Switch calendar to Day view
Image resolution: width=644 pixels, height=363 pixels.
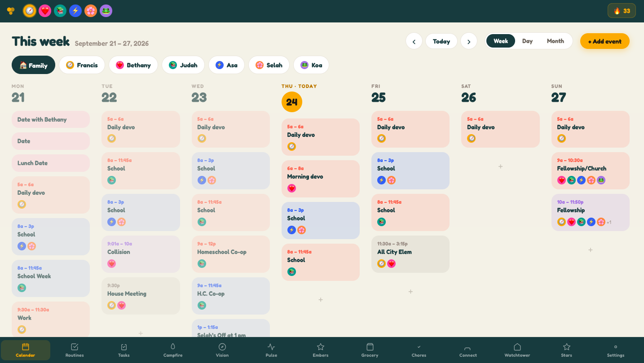(x=527, y=41)
